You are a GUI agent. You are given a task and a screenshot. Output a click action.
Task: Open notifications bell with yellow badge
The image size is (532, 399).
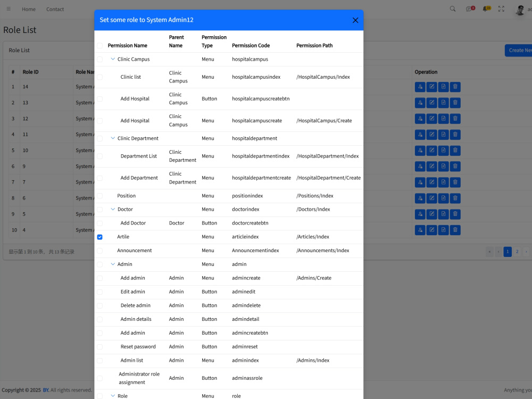(487, 9)
